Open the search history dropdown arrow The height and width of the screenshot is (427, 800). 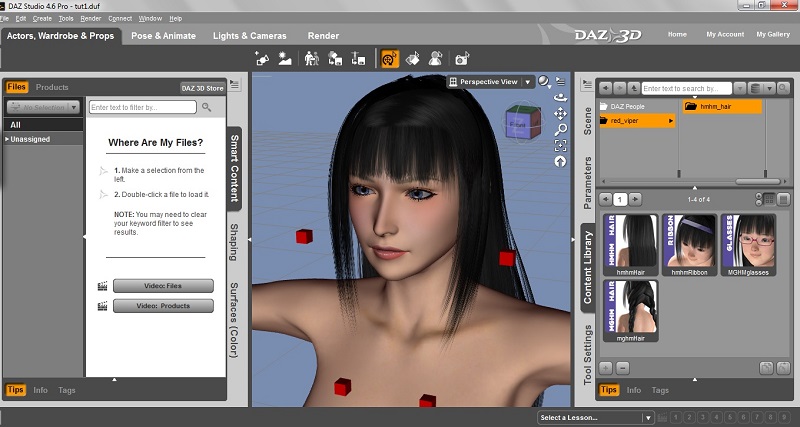click(740, 88)
